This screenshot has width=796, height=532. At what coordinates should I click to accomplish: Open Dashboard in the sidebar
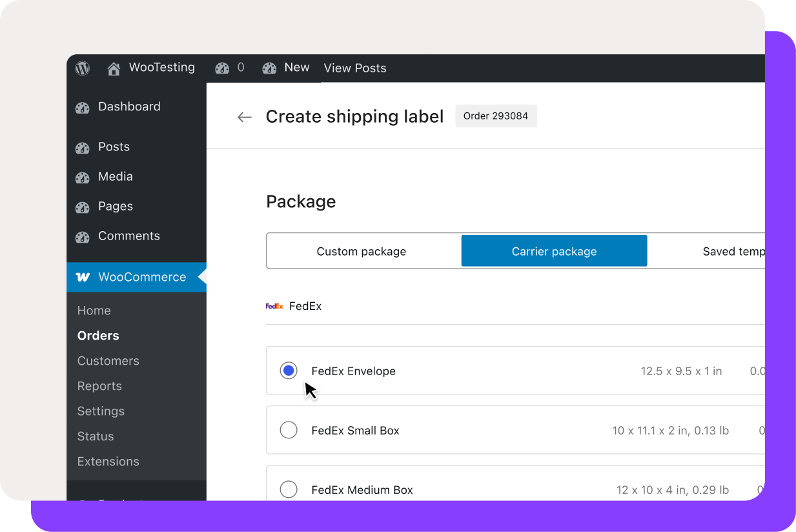[129, 107]
